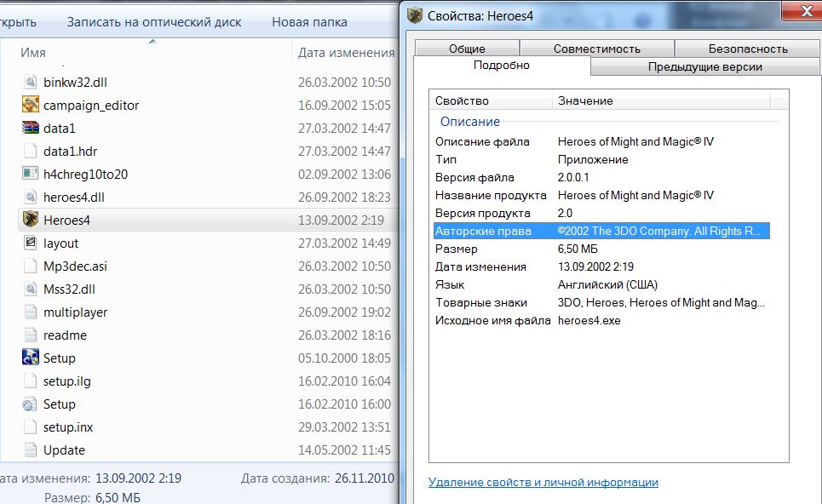Viewport: 822px width, 504px height.
Task: Click the Setup configuration icon dated 16.02.2010 16:00
Action: pos(31,404)
